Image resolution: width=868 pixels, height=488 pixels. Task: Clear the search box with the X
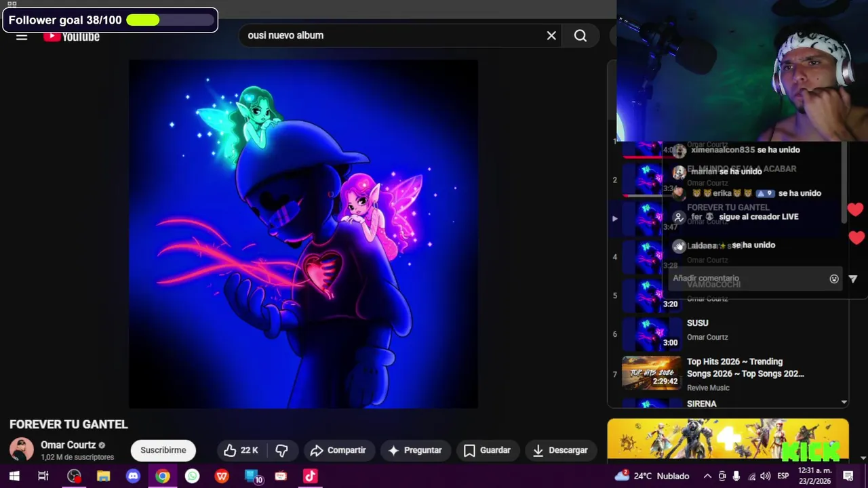(x=551, y=35)
